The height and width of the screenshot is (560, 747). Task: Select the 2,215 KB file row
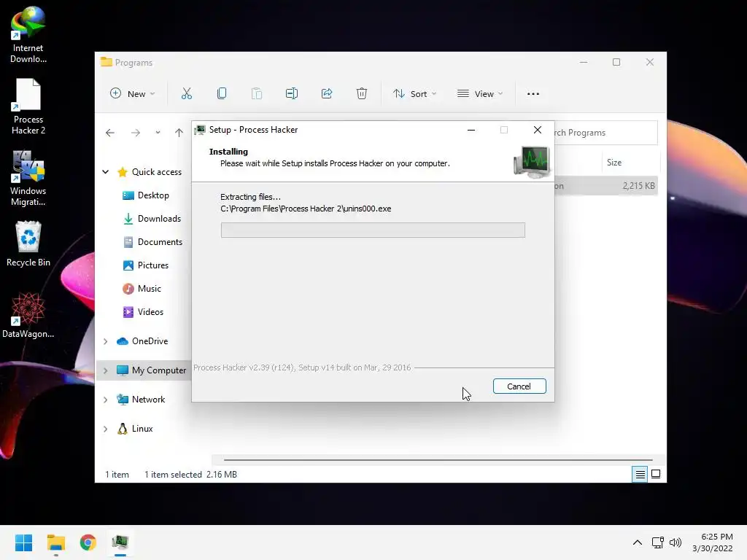(606, 186)
